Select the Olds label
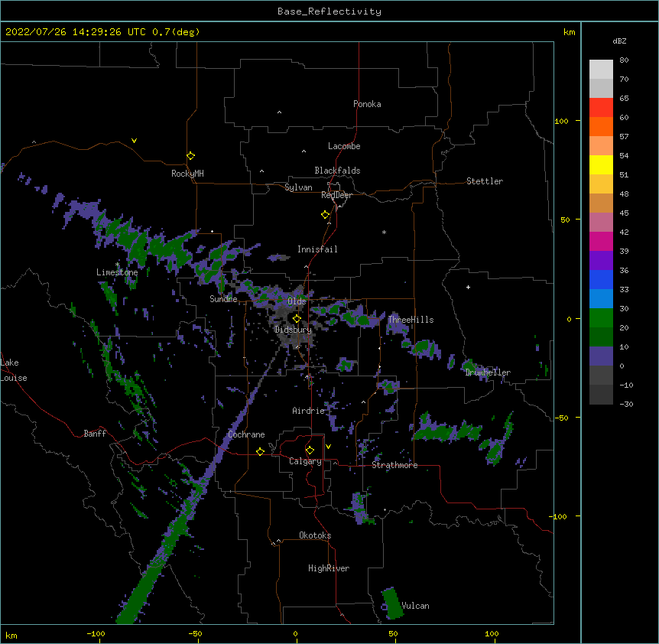This screenshot has height=644, width=659. (x=297, y=301)
